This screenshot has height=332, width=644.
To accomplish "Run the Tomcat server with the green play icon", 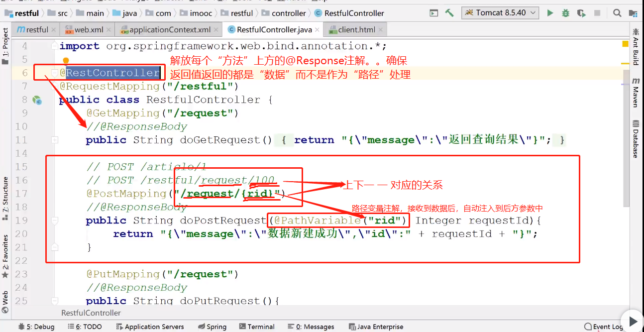I will (x=550, y=13).
